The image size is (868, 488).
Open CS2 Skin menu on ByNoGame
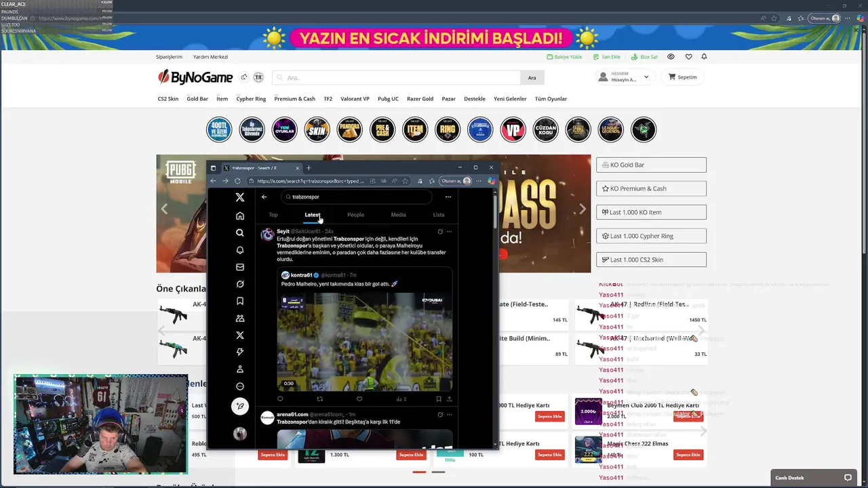(x=168, y=99)
